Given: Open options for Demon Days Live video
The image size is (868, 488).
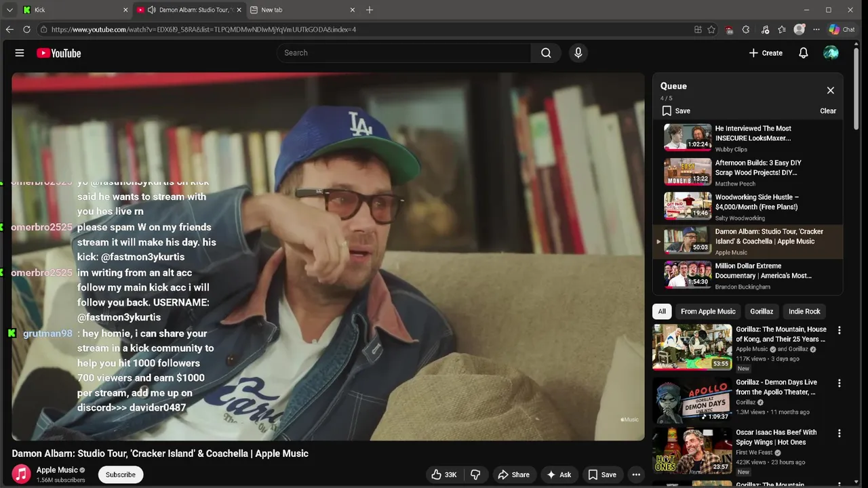Looking at the screenshot, I should [839, 383].
